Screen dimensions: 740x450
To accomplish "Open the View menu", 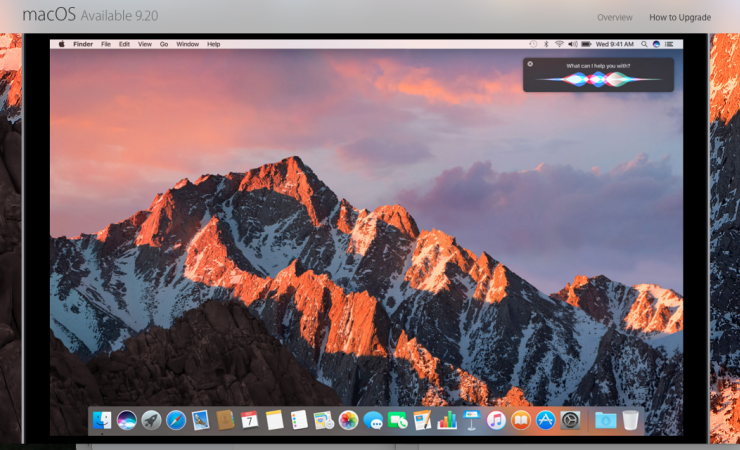I will 145,44.
